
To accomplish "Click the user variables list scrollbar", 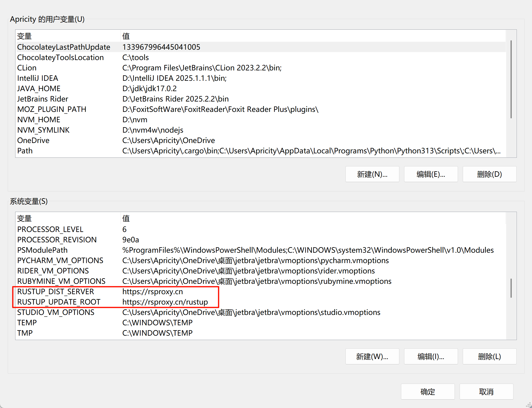I will click(x=511, y=79).
